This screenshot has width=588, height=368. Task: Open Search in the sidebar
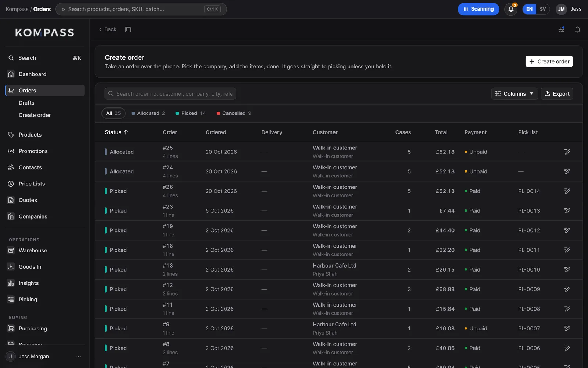click(45, 58)
